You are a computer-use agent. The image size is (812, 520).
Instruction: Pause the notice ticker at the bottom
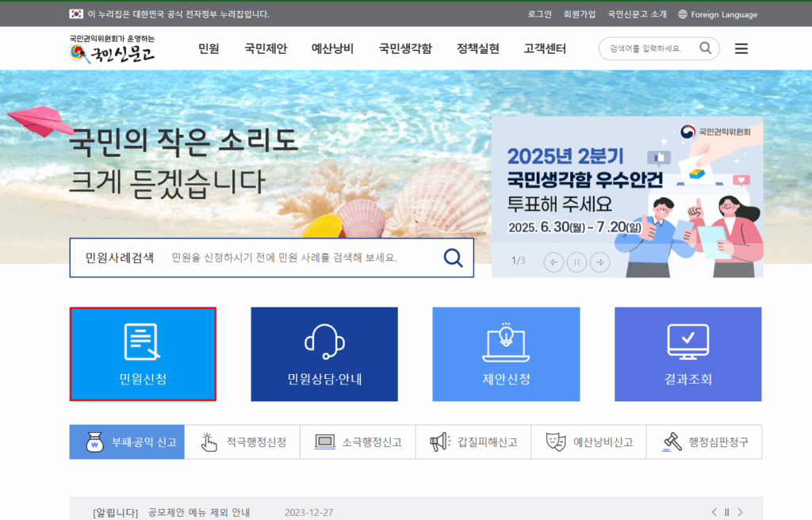726,512
